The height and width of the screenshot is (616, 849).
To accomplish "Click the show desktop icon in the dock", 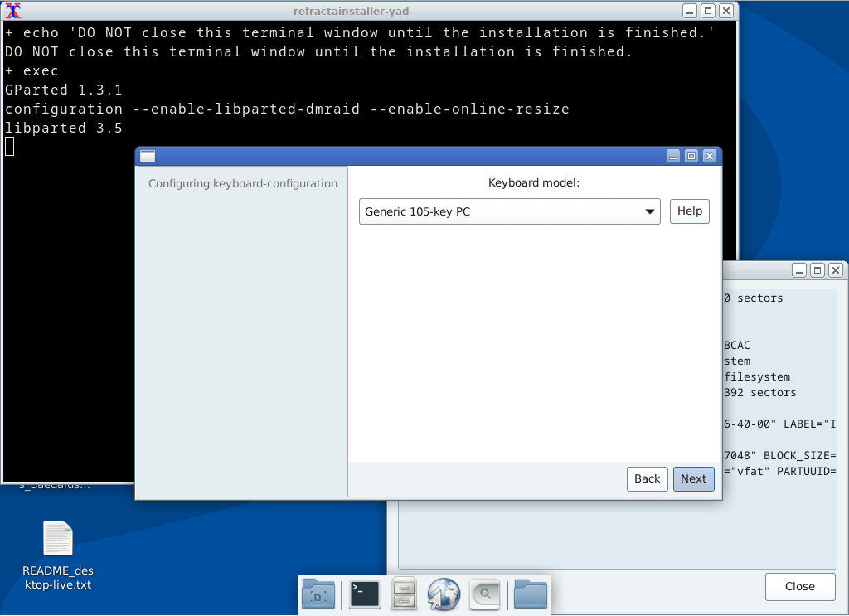I will (x=318, y=594).
